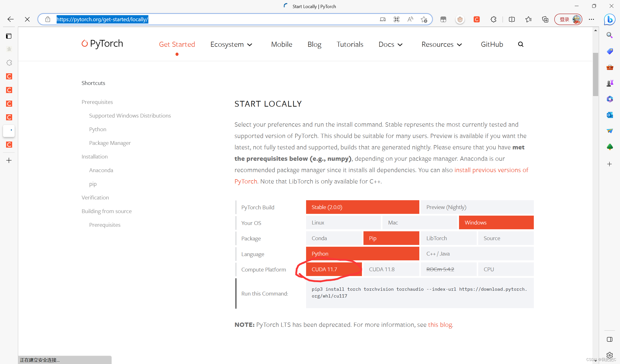Open sidebar shopping tag tool

click(609, 51)
